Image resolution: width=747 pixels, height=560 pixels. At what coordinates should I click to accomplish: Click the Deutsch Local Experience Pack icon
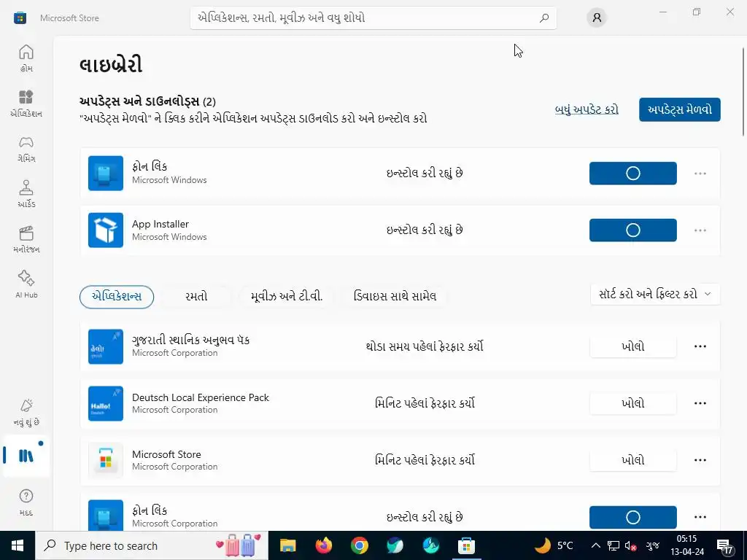point(106,403)
